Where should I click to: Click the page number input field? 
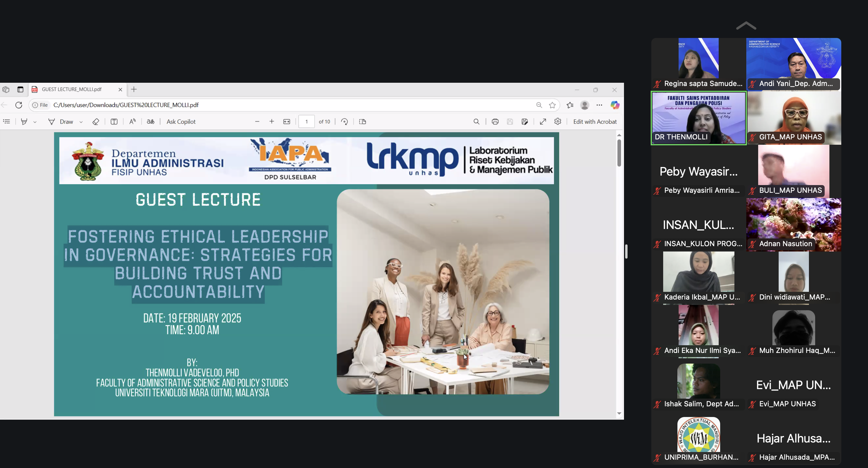pyautogui.click(x=306, y=122)
